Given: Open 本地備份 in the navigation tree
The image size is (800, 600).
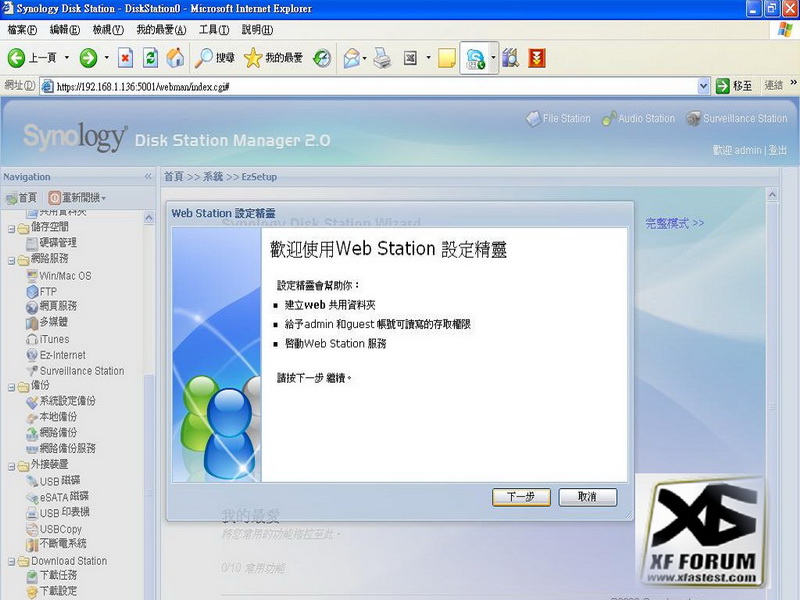Looking at the screenshot, I should point(52,417).
